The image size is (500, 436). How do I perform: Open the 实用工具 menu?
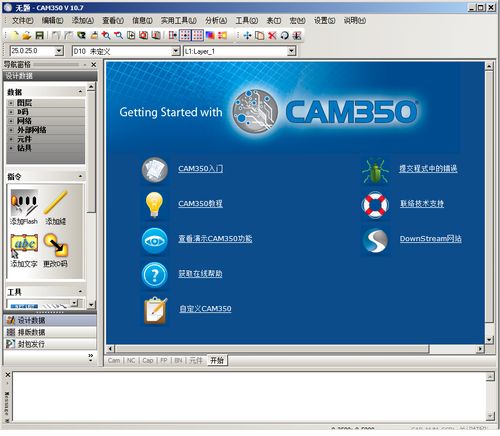point(179,21)
